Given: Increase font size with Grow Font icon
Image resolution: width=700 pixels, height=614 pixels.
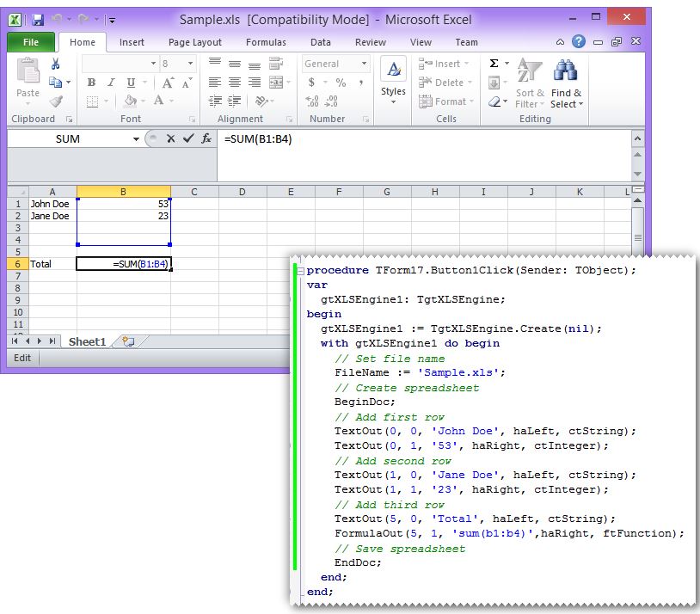Looking at the screenshot, I should [168, 83].
